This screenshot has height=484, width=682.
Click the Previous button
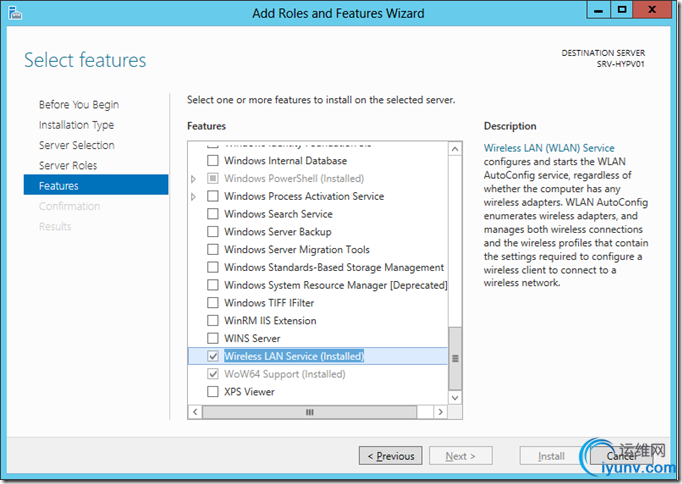[390, 456]
